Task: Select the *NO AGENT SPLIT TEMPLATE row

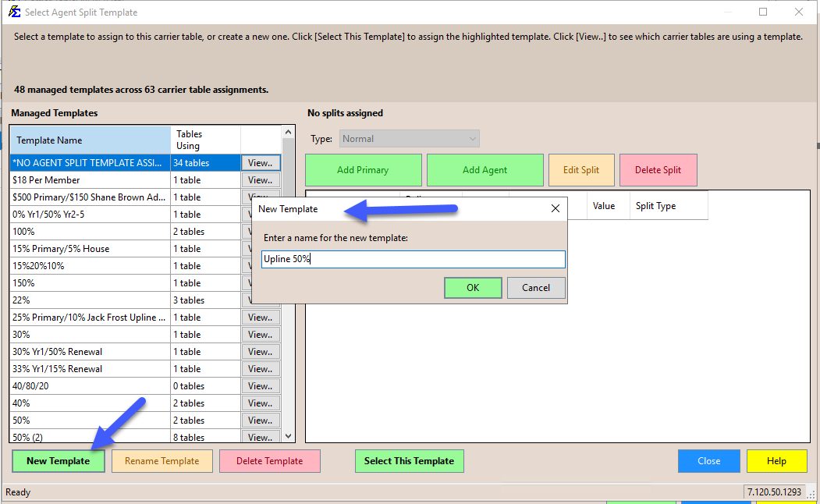Action: click(x=91, y=162)
